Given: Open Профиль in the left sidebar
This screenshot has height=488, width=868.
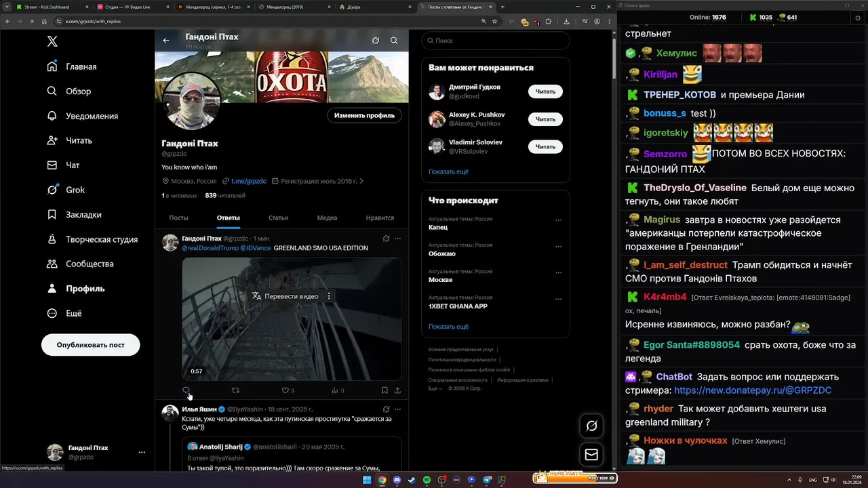Looking at the screenshot, I should [x=76, y=288].
